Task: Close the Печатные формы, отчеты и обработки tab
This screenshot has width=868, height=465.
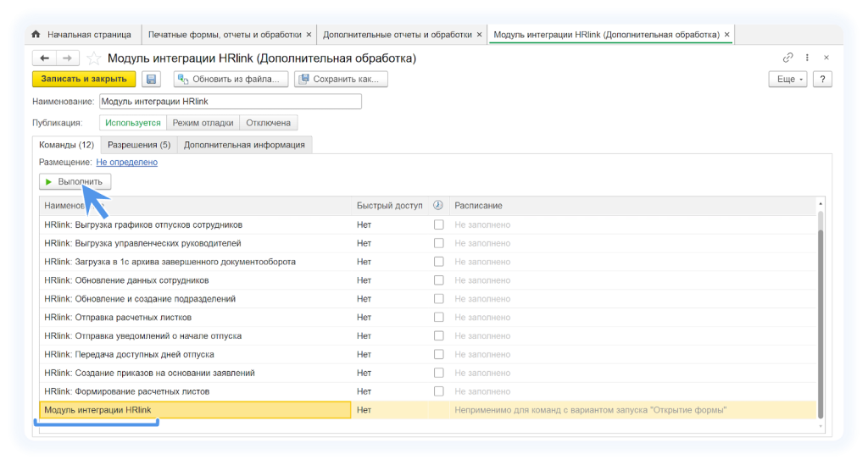Action: coord(309,34)
